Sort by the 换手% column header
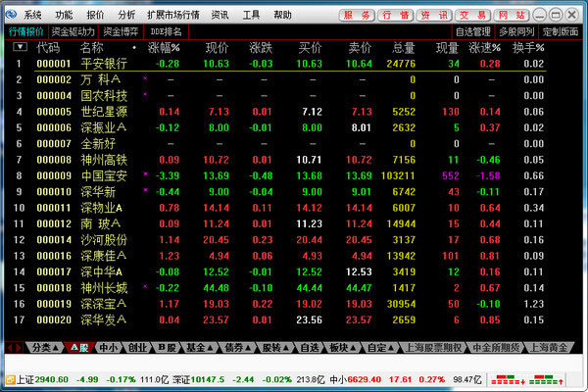Image resolution: width=588 pixels, height=392 pixels. pyautogui.click(x=528, y=48)
